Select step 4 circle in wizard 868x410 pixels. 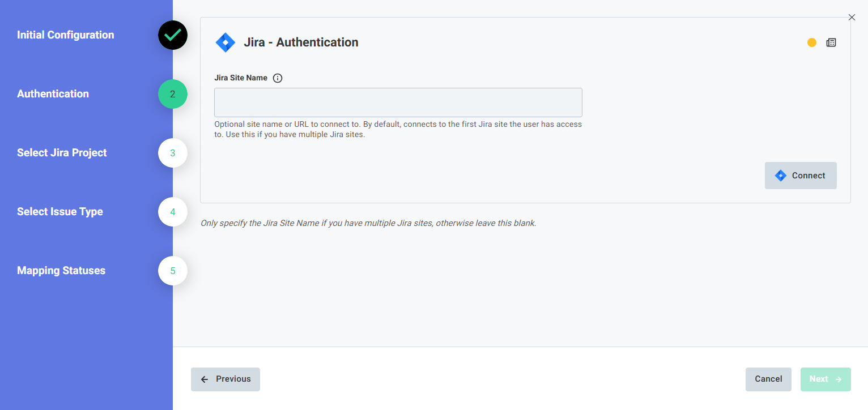point(173,212)
